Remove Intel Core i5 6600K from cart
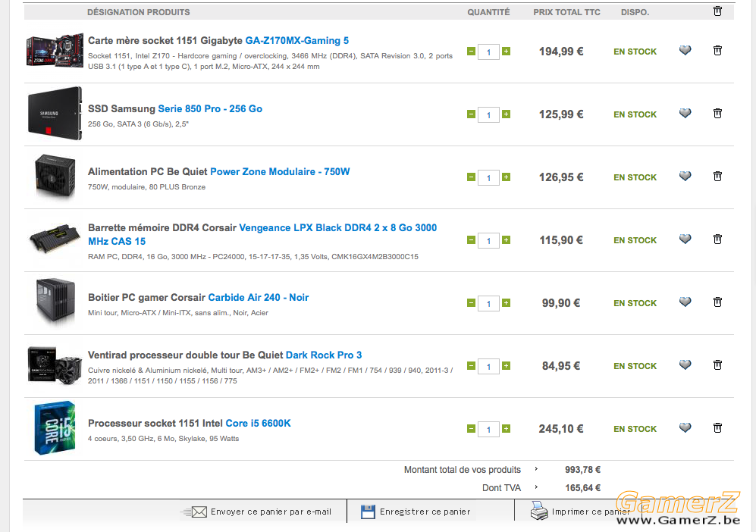Screen dimensions: 756x532 717,427
